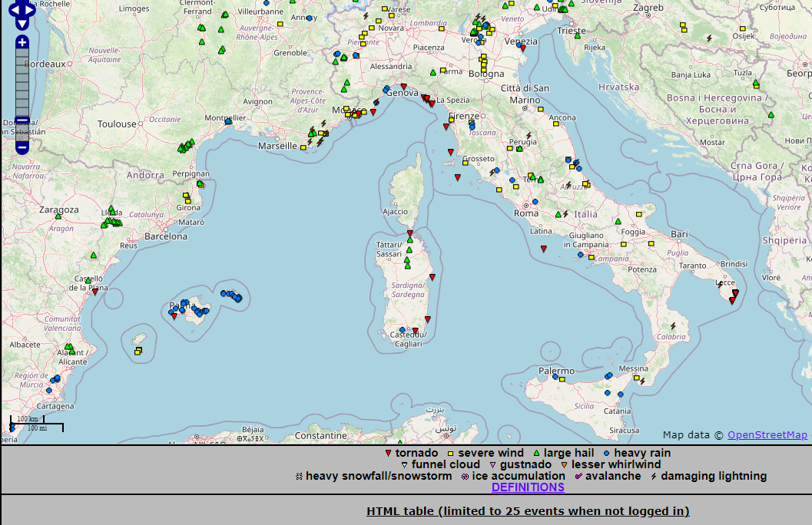Select severe wind marker on Ibiza island
This screenshot has width=812, height=525.
point(138,352)
